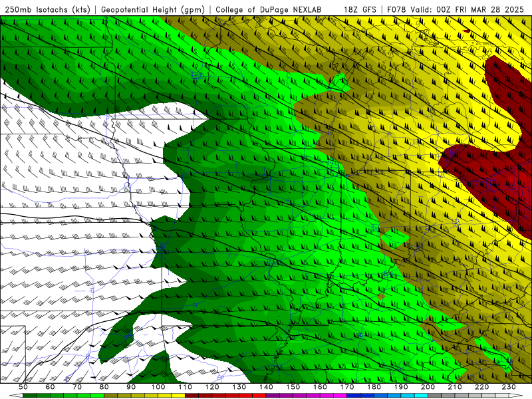Click the cyan segment before the grays

click(421, 395)
